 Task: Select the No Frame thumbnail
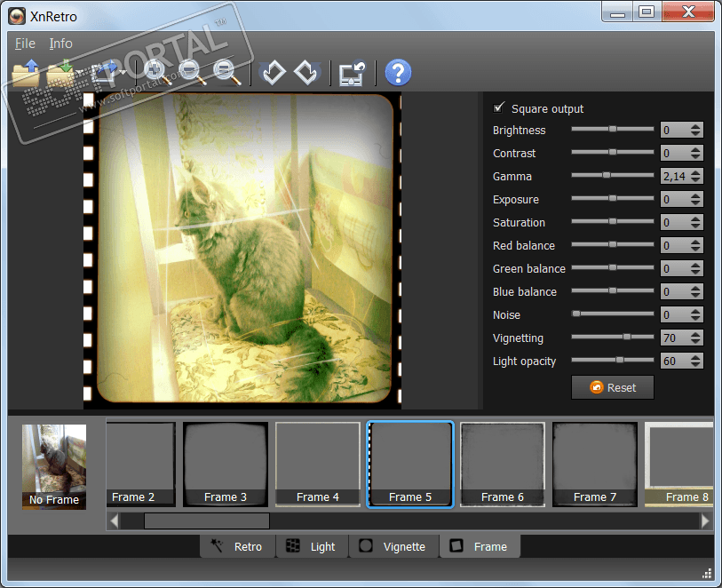point(54,466)
